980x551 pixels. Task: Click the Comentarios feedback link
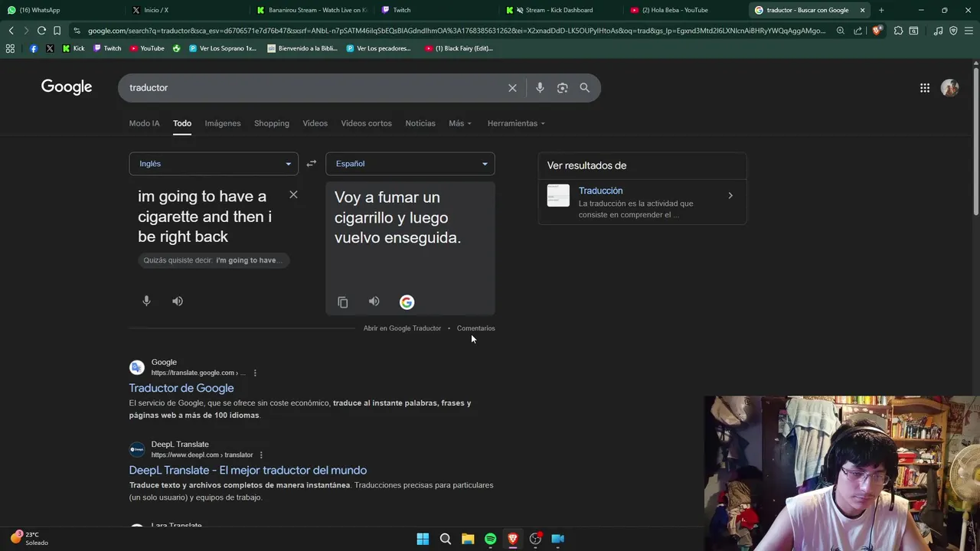[x=475, y=328]
